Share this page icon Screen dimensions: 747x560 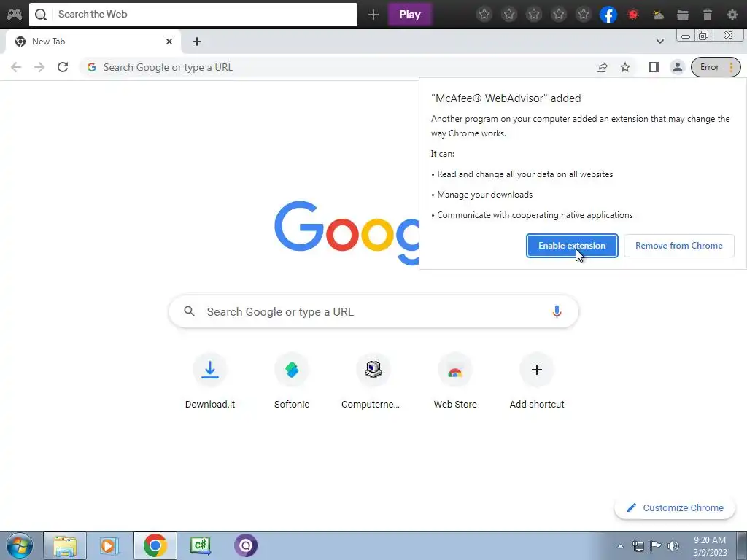pyautogui.click(x=602, y=67)
